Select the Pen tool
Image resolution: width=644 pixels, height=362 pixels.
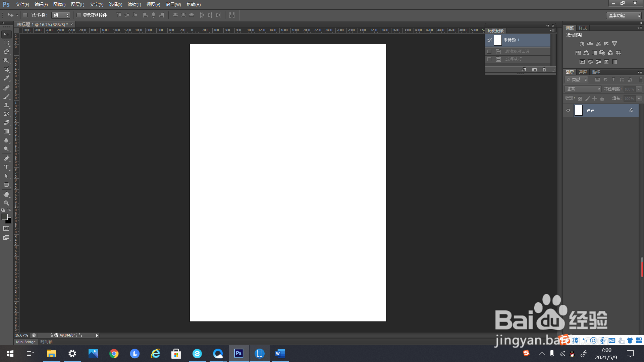(6, 159)
